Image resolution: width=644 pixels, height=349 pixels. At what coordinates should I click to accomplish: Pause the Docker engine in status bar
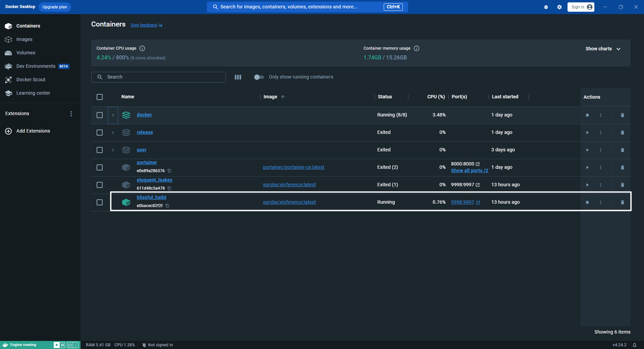[x=62, y=345]
